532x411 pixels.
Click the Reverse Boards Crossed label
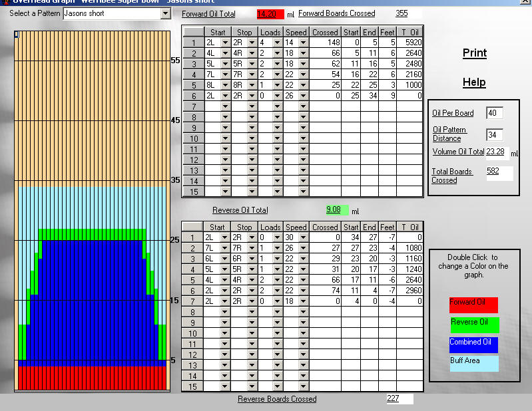pos(277,399)
